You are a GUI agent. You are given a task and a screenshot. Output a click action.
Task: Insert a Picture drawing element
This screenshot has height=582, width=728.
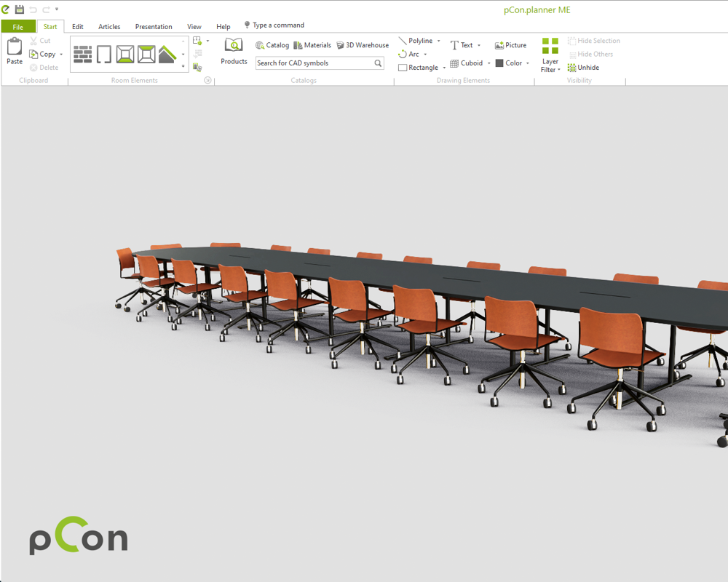pyautogui.click(x=510, y=45)
